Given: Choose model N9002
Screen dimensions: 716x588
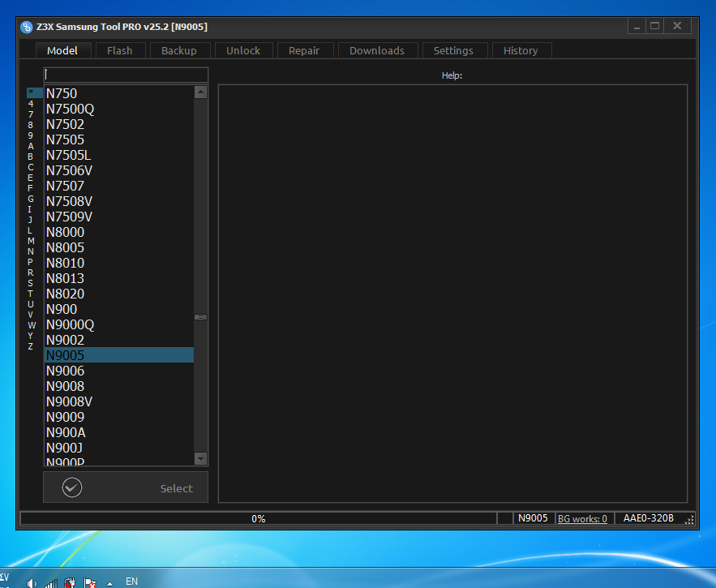Looking at the screenshot, I should click(x=119, y=341).
